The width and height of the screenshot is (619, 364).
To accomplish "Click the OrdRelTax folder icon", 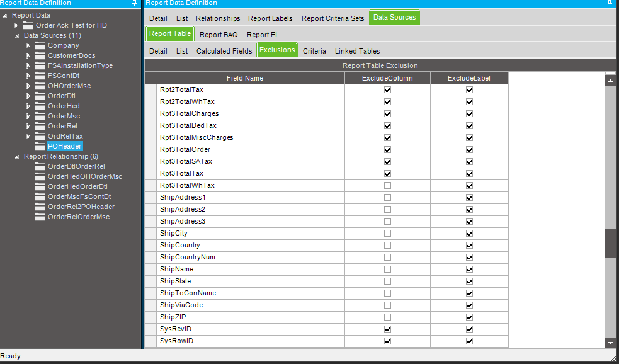I will 40,136.
